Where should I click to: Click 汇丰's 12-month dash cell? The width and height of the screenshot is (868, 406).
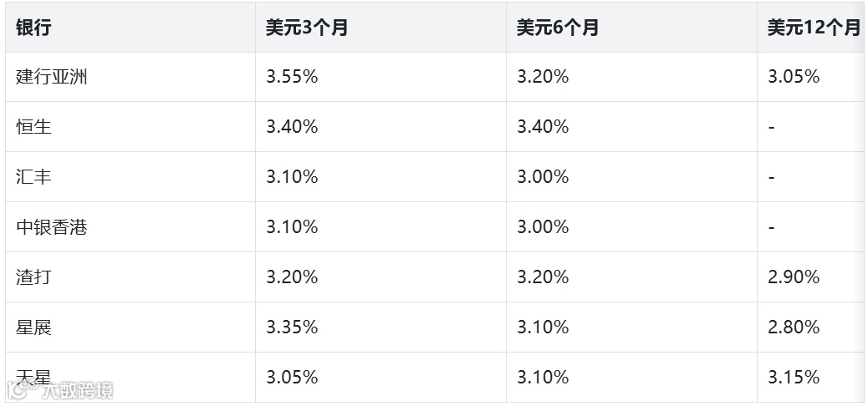point(772,178)
